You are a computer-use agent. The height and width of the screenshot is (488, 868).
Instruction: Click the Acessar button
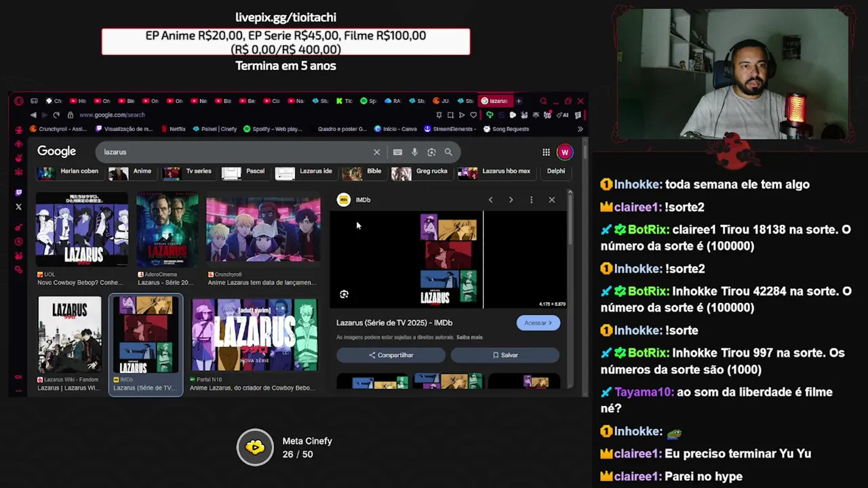pos(538,323)
